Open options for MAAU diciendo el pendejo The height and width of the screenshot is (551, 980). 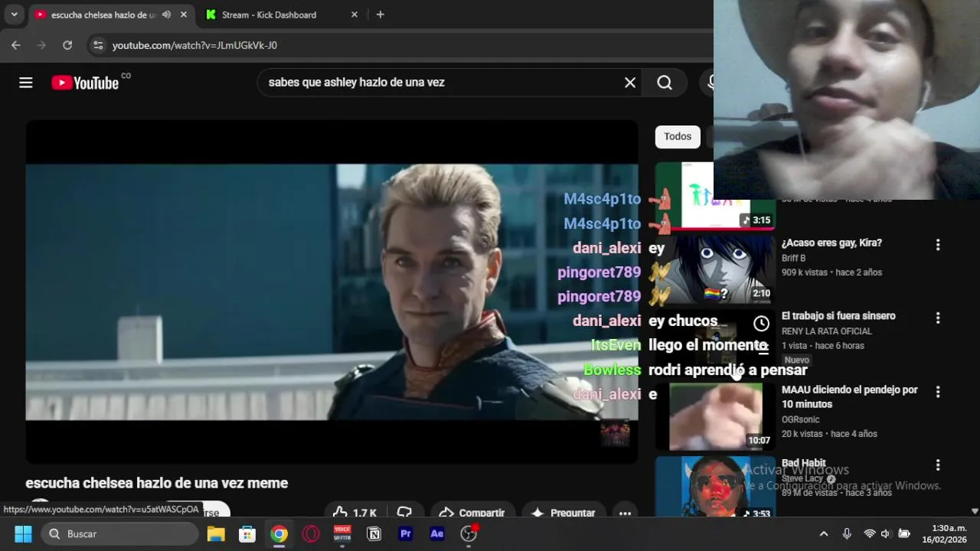(x=938, y=392)
